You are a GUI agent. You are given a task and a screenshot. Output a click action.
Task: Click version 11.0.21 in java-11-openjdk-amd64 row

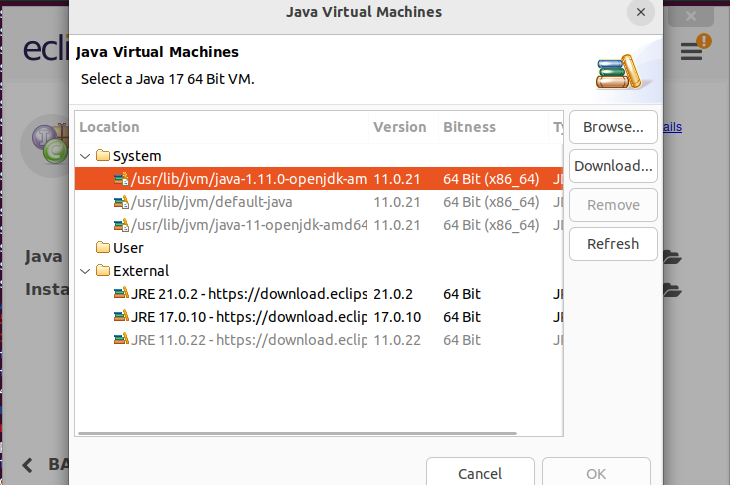pos(397,225)
